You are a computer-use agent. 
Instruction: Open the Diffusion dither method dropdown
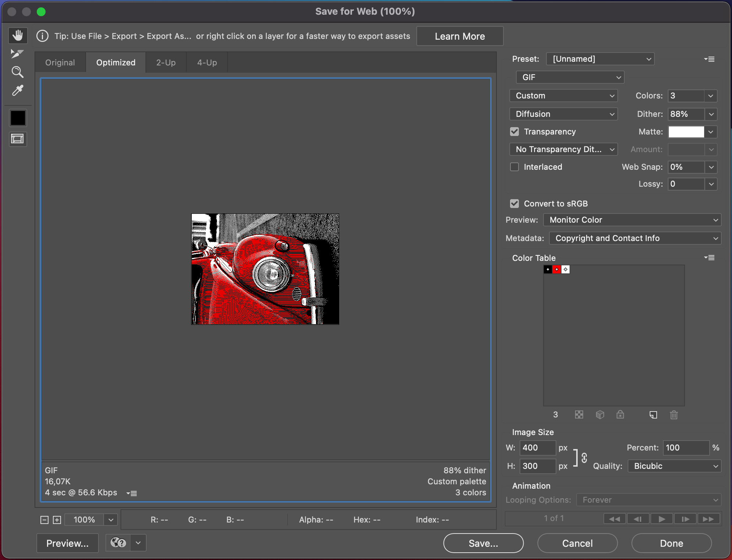(x=563, y=114)
